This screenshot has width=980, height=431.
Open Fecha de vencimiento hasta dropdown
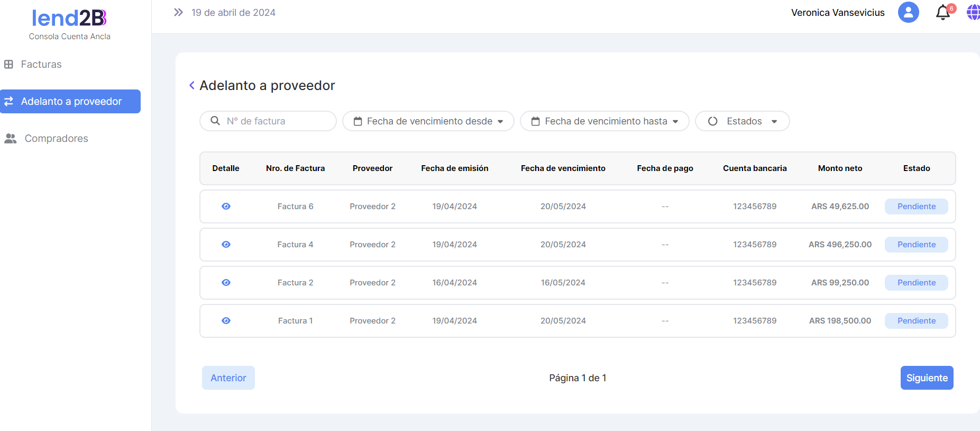click(x=605, y=121)
